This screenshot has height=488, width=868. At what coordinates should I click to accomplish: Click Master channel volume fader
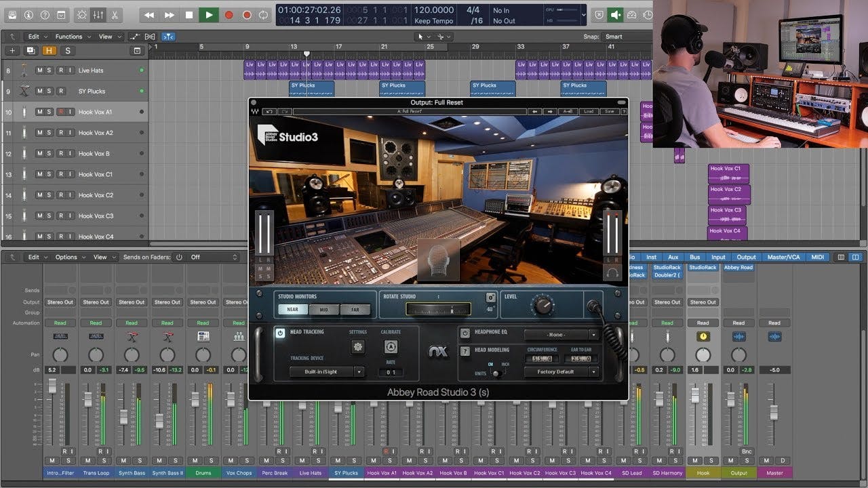tap(772, 412)
